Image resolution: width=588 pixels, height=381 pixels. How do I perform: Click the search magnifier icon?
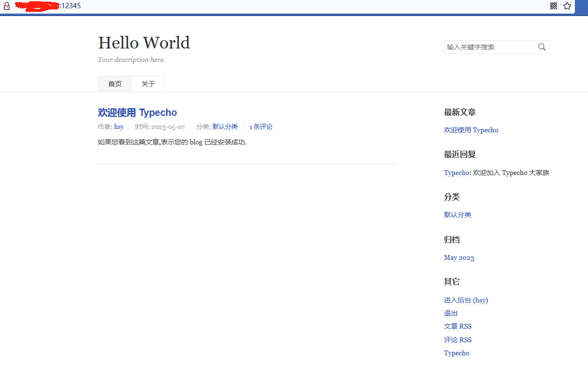(542, 47)
